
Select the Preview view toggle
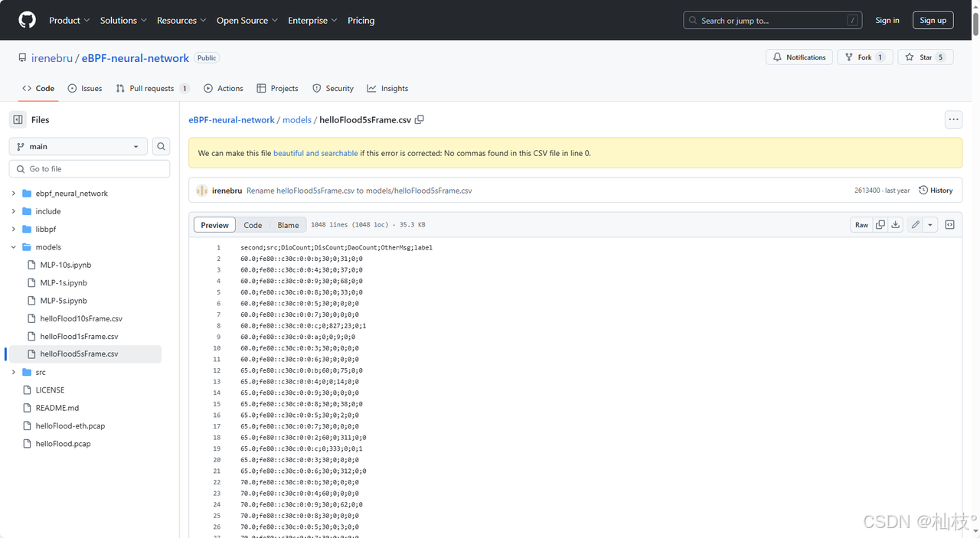tap(214, 225)
